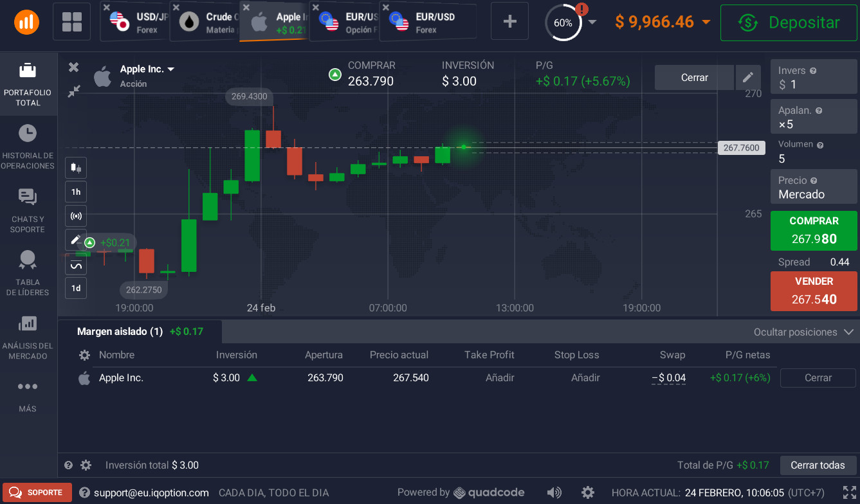Open the signals broadcast icon on the chart

(76, 216)
